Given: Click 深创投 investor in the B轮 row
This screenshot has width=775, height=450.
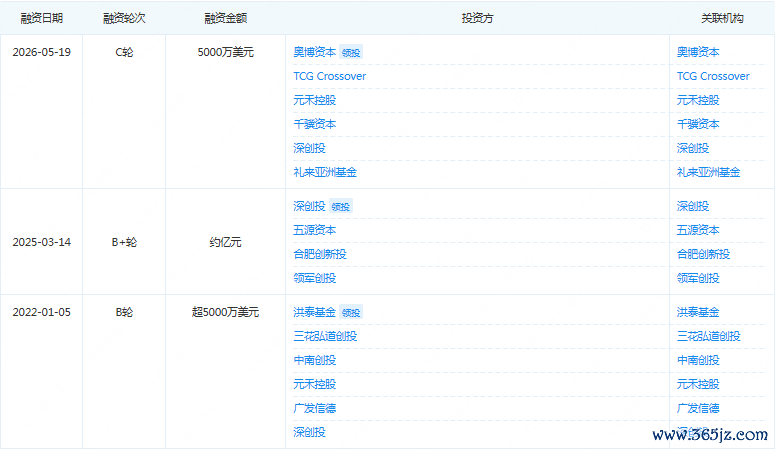Looking at the screenshot, I should coord(309,432).
